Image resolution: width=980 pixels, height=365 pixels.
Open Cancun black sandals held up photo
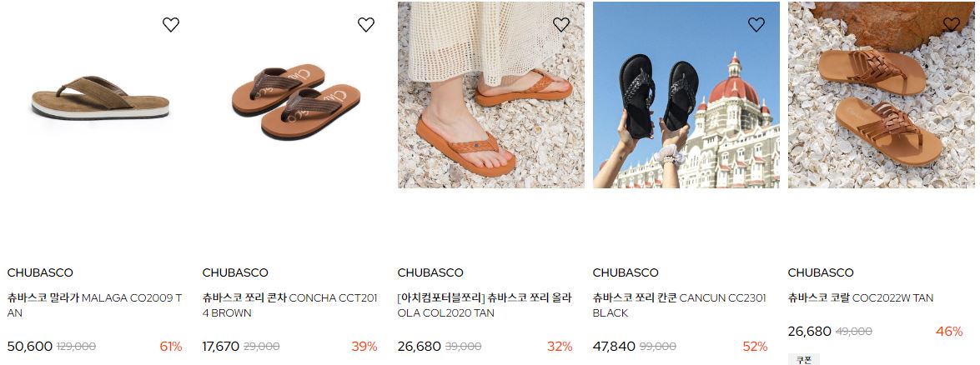pyautogui.click(x=686, y=95)
